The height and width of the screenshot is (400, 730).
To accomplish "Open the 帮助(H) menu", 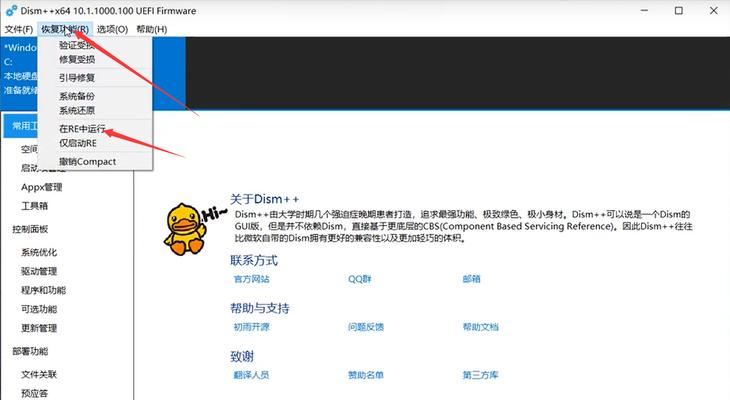I will pyautogui.click(x=152, y=29).
